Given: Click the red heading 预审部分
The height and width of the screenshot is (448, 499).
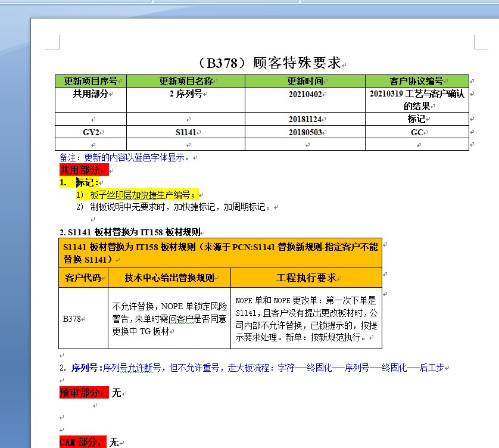Looking at the screenshot, I should 84,393.
